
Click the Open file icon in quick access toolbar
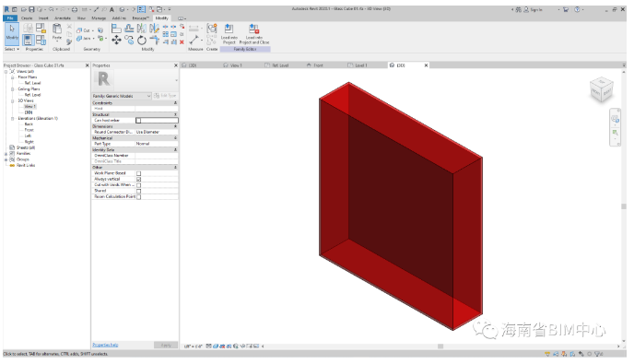tap(24, 9)
